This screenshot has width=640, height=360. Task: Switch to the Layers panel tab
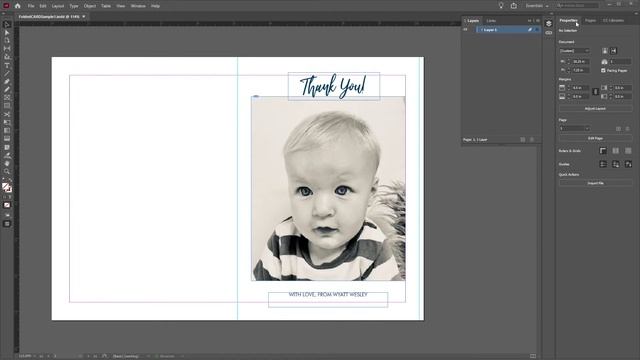point(473,20)
